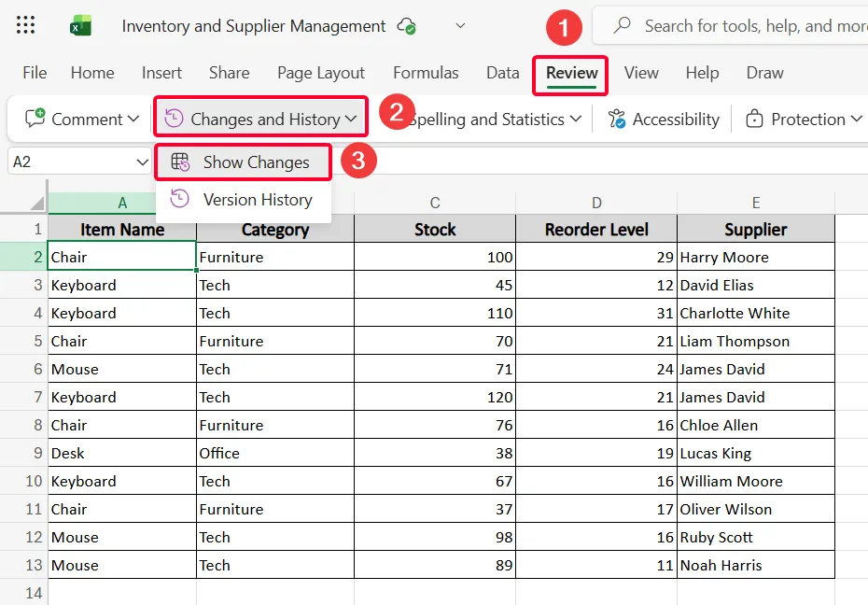The image size is (868, 605).
Task: Select Show Changes from the menu
Action: click(x=243, y=162)
